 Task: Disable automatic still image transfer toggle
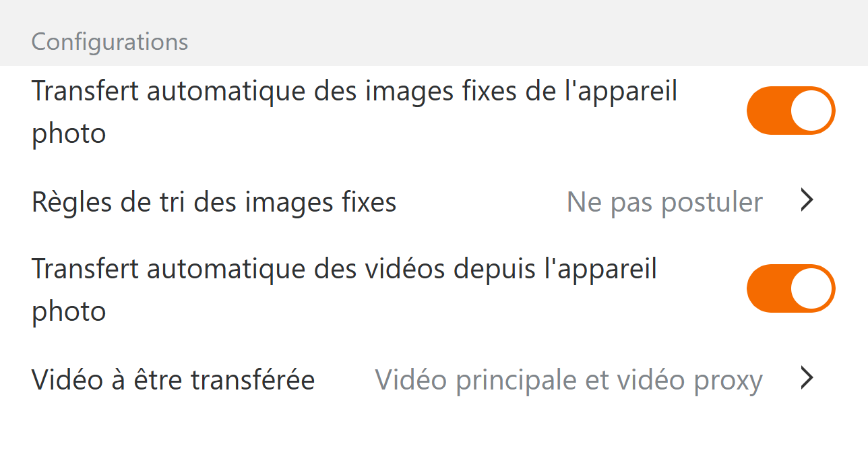click(790, 111)
